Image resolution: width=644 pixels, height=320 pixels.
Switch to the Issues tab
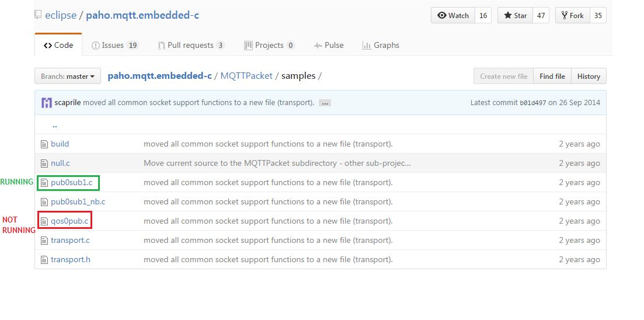click(x=115, y=45)
